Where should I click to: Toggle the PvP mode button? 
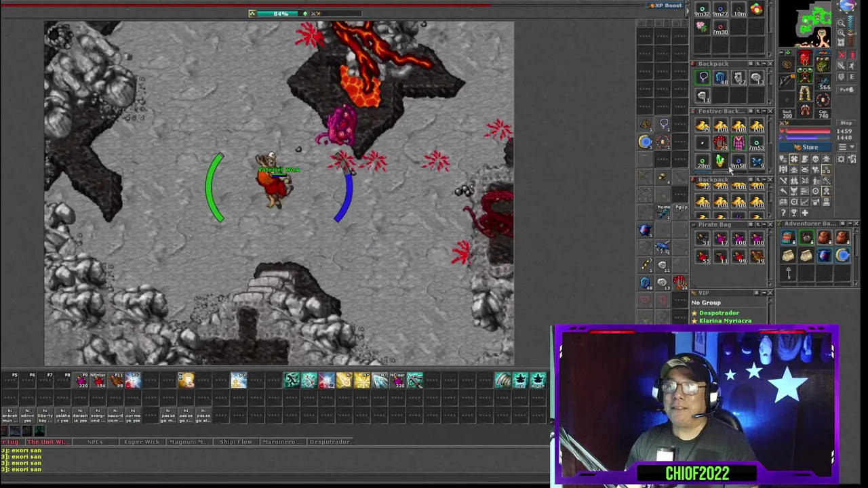(x=846, y=89)
